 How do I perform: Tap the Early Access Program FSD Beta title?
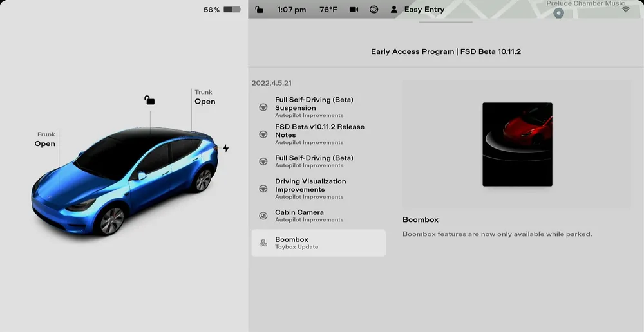(446, 51)
